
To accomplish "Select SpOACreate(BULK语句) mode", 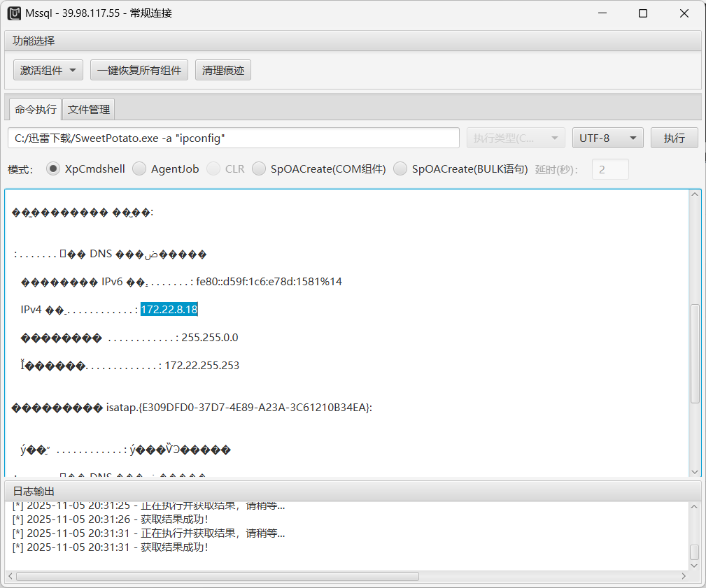I will (x=400, y=168).
